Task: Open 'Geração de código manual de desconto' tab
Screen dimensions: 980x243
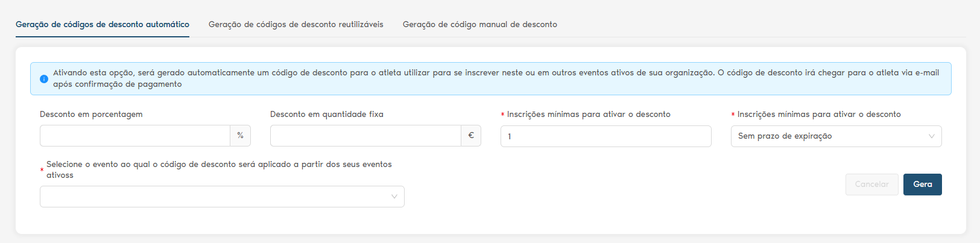Action: tap(479, 25)
